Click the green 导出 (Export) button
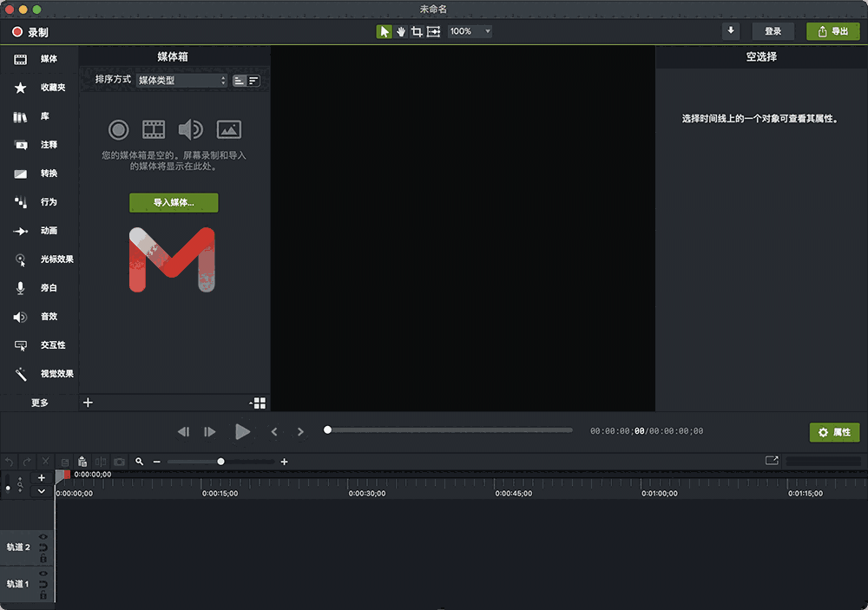 pyautogui.click(x=832, y=30)
